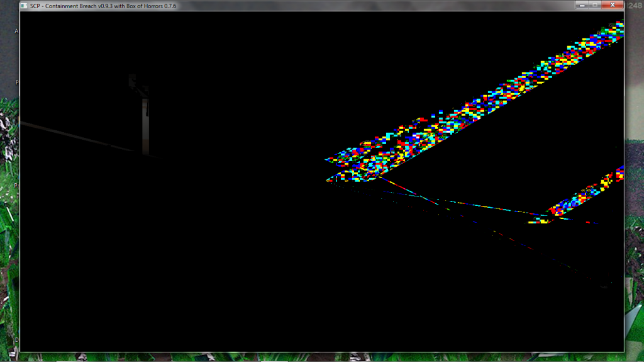The width and height of the screenshot is (644, 362).
Task: Click the SCP Containment Breach window icon
Action: [24, 6]
